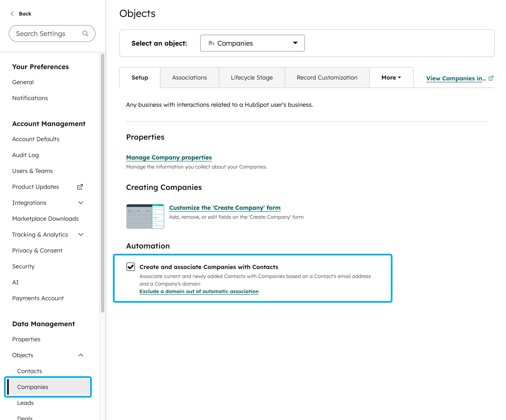506x420 pixels.
Task: Open Product Updates via external link icon
Action: tap(80, 187)
